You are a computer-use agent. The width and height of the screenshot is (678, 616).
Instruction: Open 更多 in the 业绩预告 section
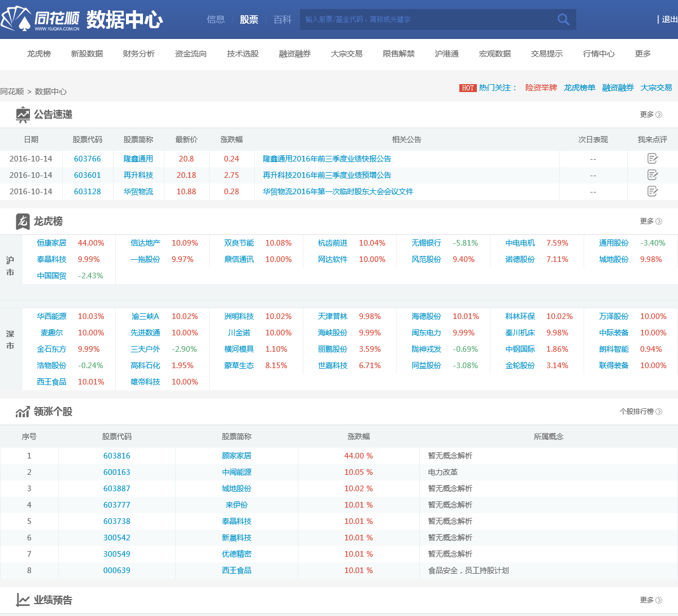pos(651,600)
